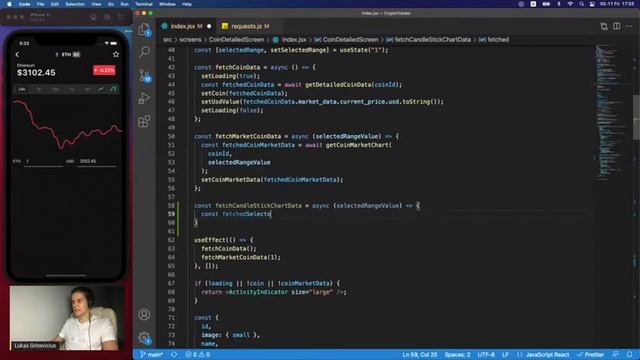The height and width of the screenshot is (360, 640).
Task: Split the editor to the right
Action: 617,27
